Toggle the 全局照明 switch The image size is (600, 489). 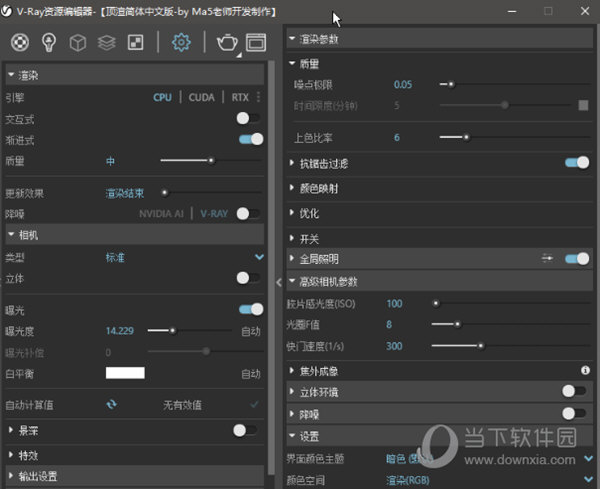pos(577,259)
